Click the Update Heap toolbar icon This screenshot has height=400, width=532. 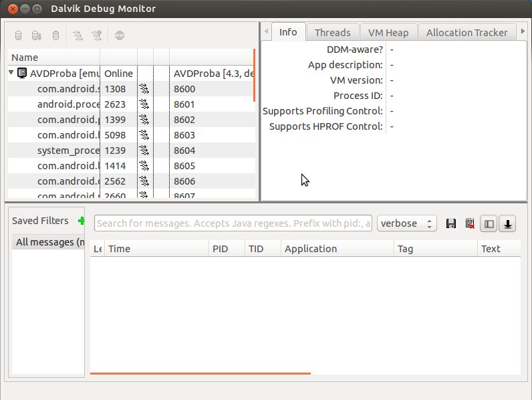18,35
